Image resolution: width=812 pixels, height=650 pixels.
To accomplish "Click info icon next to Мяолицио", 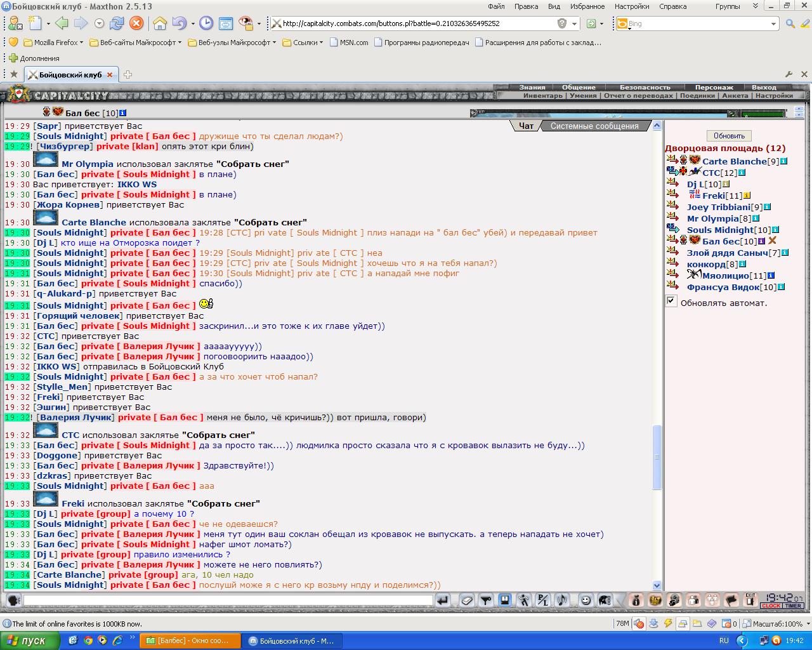I will pyautogui.click(x=771, y=275).
